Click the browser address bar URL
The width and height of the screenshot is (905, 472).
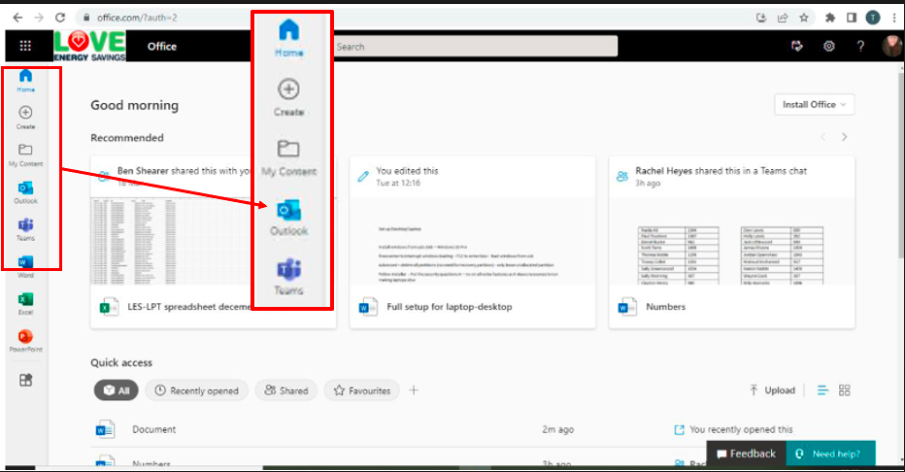(137, 18)
